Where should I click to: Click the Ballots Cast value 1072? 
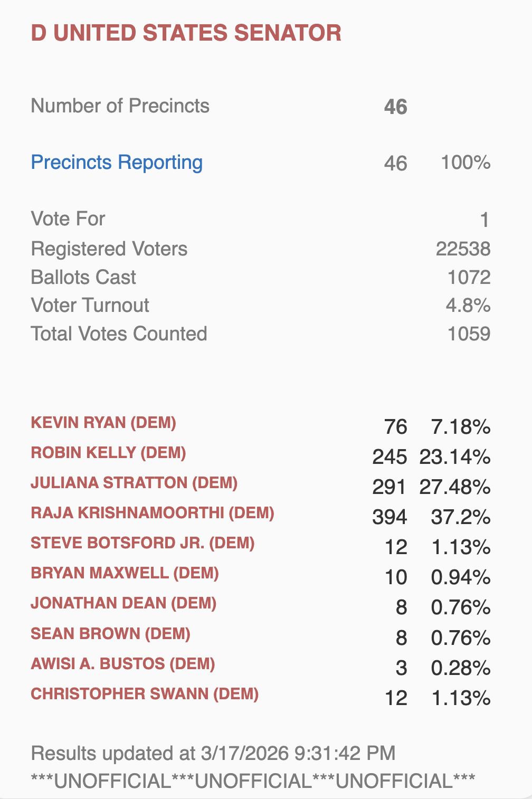pos(469,278)
